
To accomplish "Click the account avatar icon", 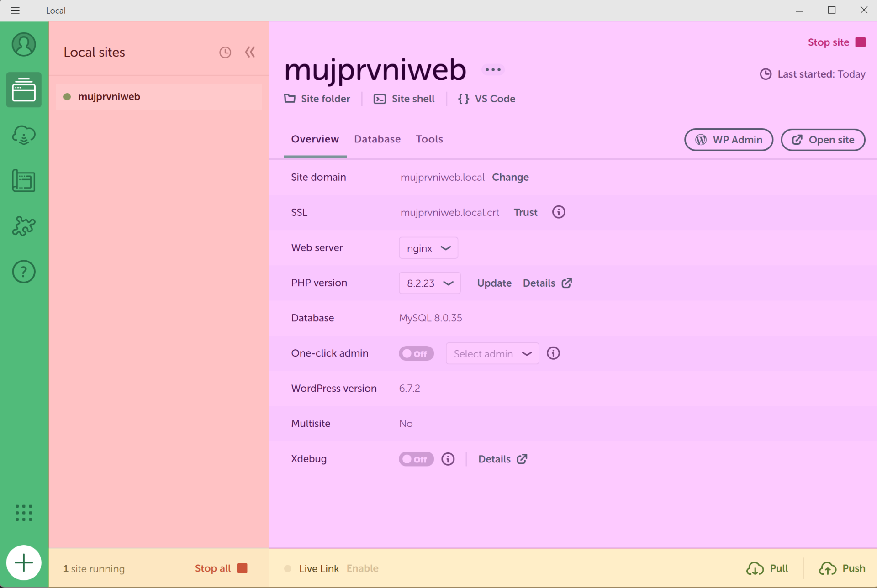I will coord(24,44).
